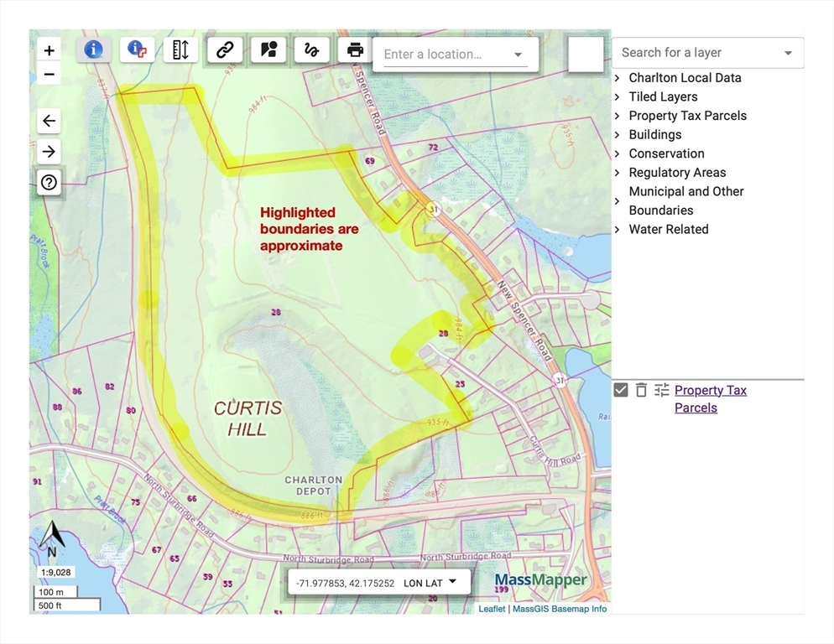
Task: Zoom in on the map
Action: click(49, 50)
